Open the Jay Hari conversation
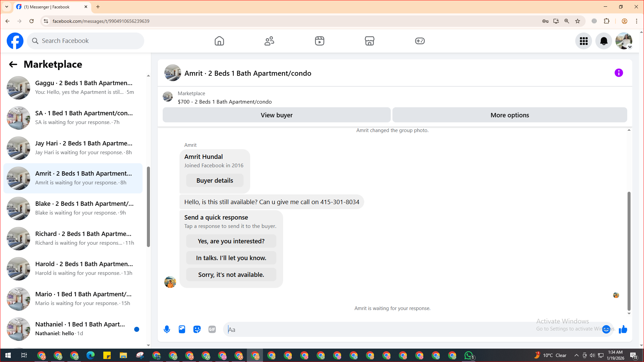The image size is (644, 362). [73, 148]
